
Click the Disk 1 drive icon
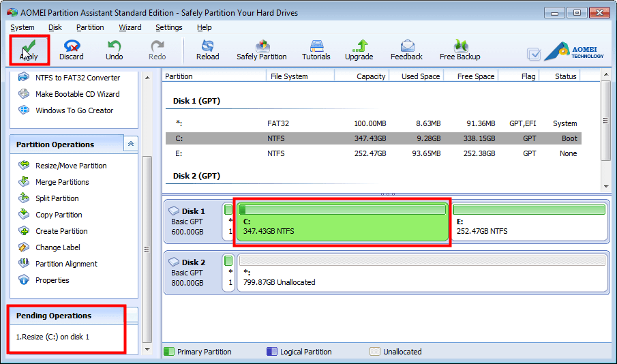tap(174, 211)
